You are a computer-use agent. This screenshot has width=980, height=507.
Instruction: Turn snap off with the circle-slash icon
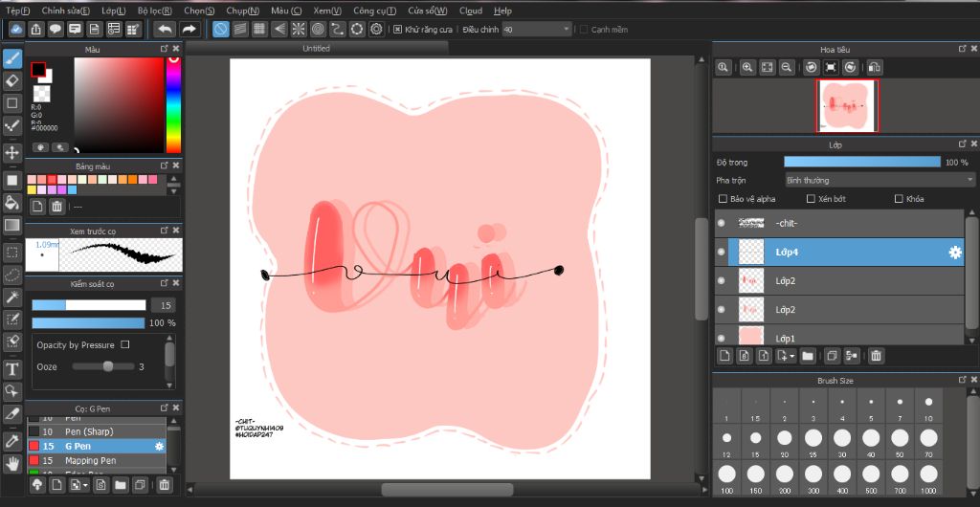click(x=221, y=30)
